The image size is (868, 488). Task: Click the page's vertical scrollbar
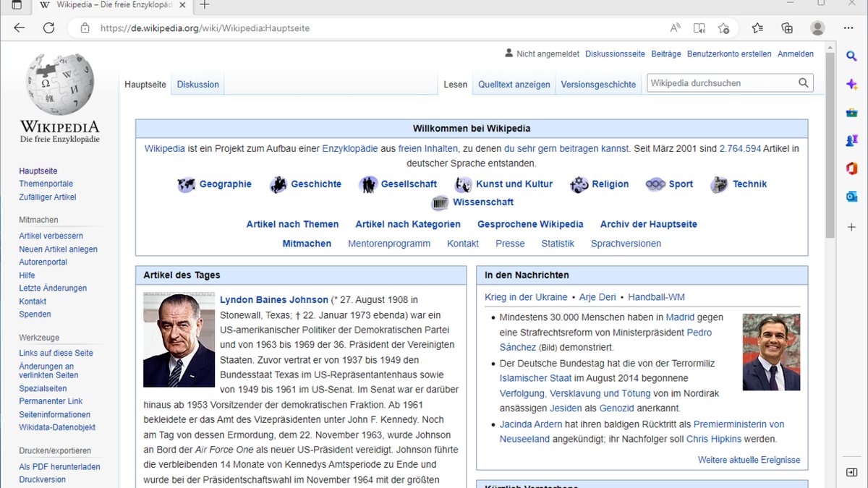tap(830, 145)
